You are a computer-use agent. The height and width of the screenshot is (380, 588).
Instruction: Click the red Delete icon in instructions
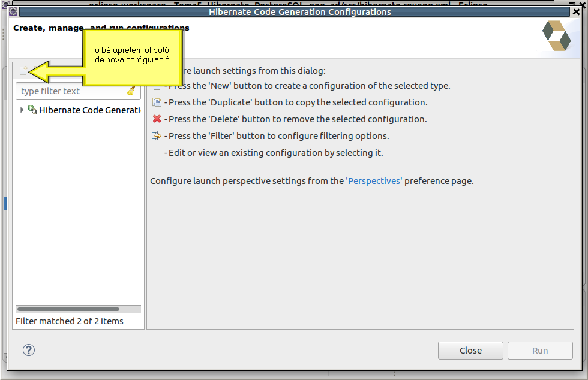point(157,119)
